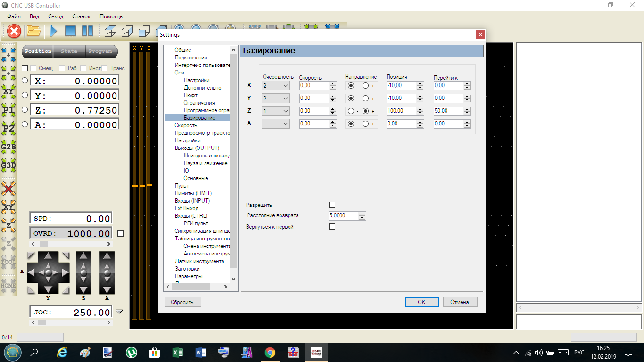Screen dimensions: 644x362
Task: Click Z axis jog down arrow
Action: pyautogui.click(x=83, y=289)
